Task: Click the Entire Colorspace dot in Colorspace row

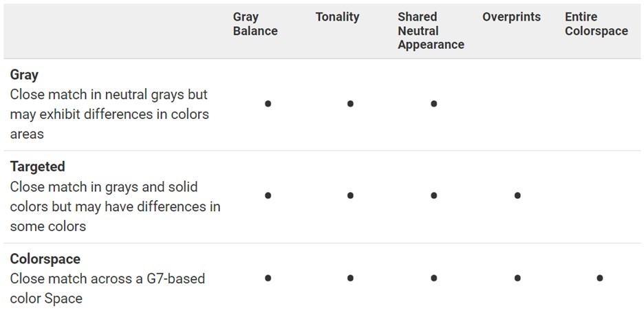Action: tap(600, 278)
